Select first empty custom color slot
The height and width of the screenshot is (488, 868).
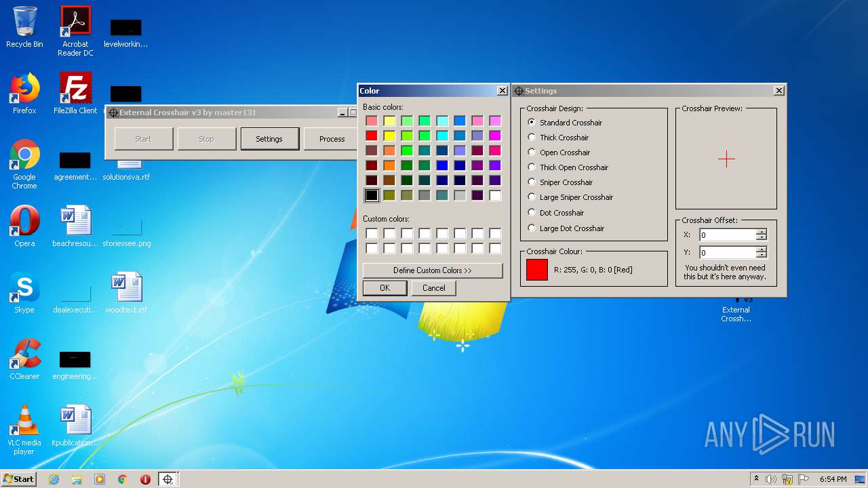click(x=372, y=233)
